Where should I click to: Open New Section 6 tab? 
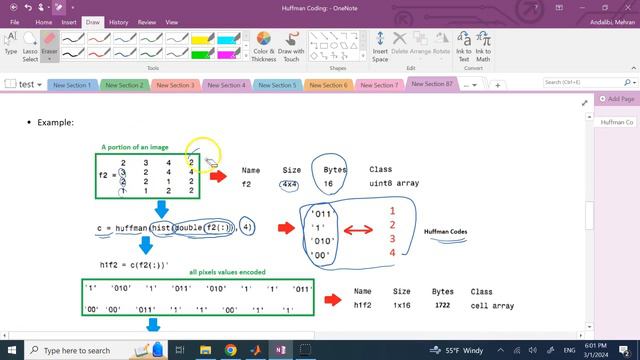point(328,85)
